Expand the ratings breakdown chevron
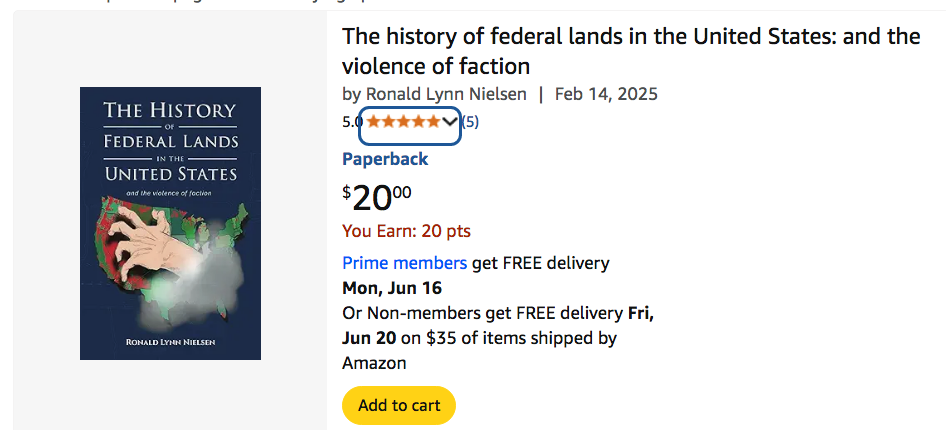946x430 pixels. (x=450, y=122)
